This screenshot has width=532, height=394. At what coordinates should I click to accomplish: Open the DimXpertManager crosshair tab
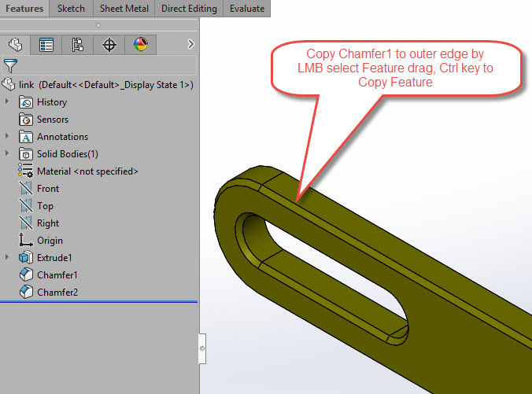click(109, 44)
